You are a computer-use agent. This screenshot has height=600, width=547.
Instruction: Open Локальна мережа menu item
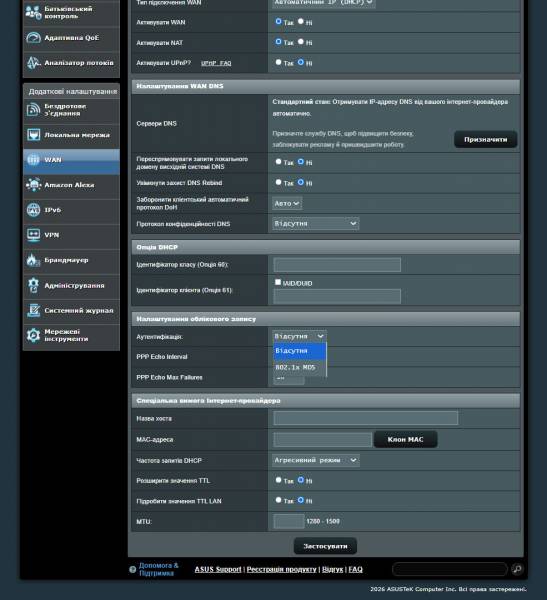click(71, 135)
